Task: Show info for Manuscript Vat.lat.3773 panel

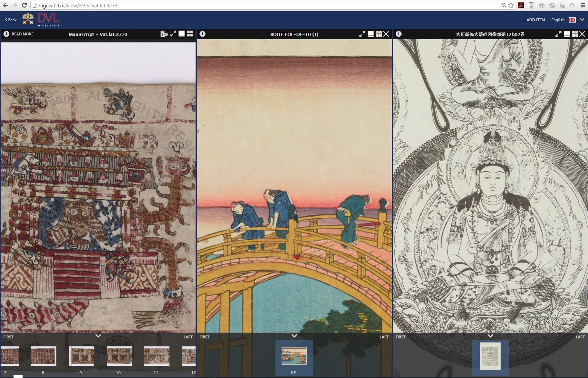Action: (6, 34)
